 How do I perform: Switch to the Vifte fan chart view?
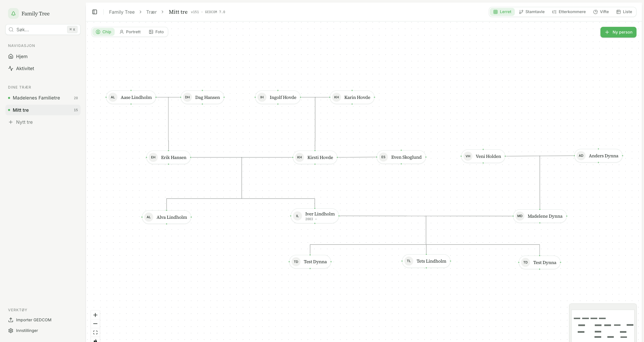pos(601,12)
